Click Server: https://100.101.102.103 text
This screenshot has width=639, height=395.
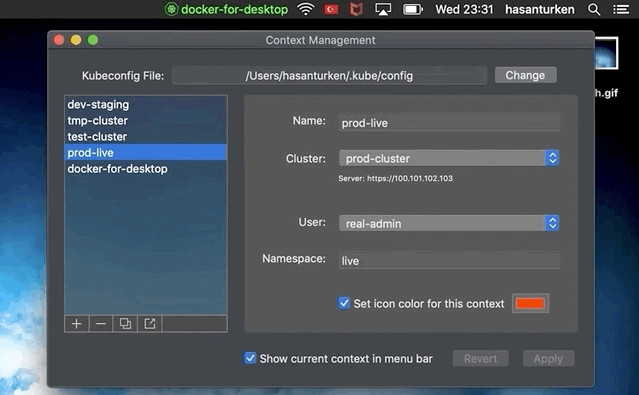(x=395, y=178)
